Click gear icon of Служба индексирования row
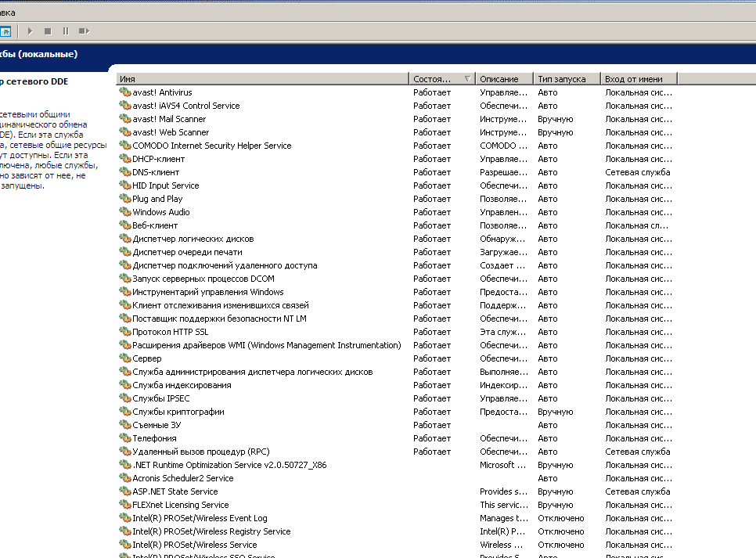 coord(125,384)
